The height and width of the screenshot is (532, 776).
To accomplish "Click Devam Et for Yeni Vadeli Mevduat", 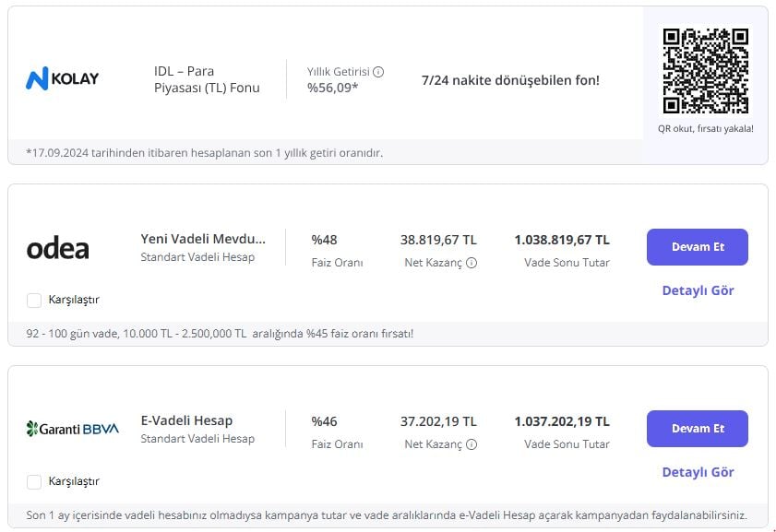I will click(x=697, y=246).
